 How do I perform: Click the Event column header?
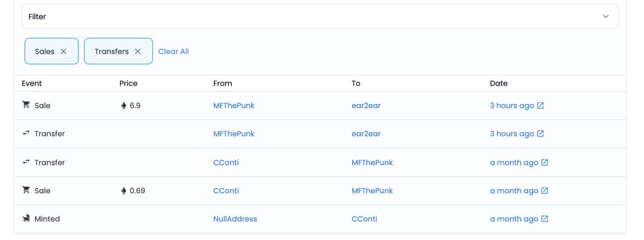point(32,84)
